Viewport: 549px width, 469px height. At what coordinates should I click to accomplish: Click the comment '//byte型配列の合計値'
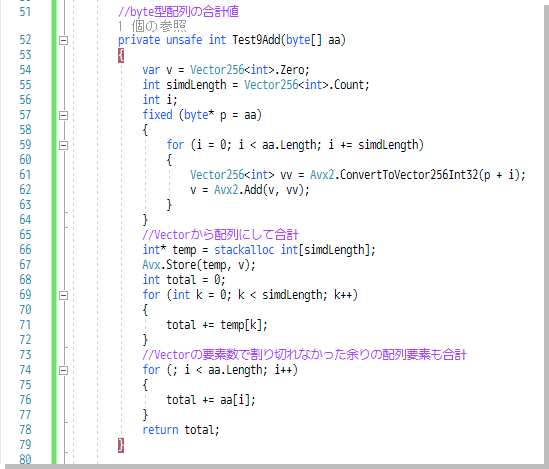pyautogui.click(x=179, y=12)
